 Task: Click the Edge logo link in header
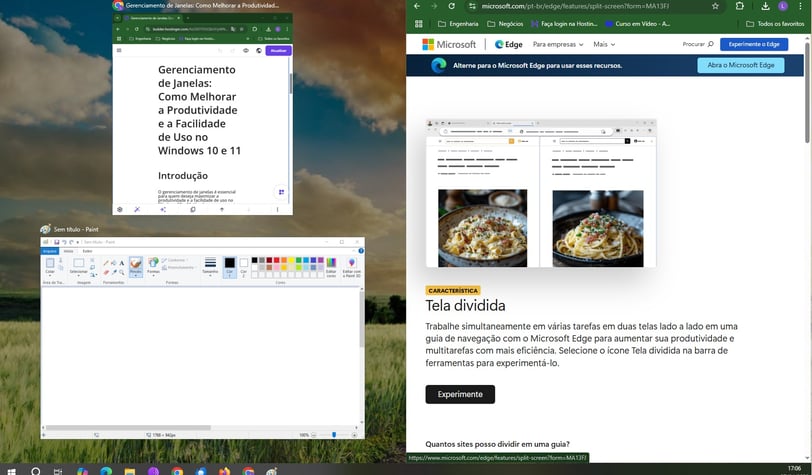coord(509,45)
